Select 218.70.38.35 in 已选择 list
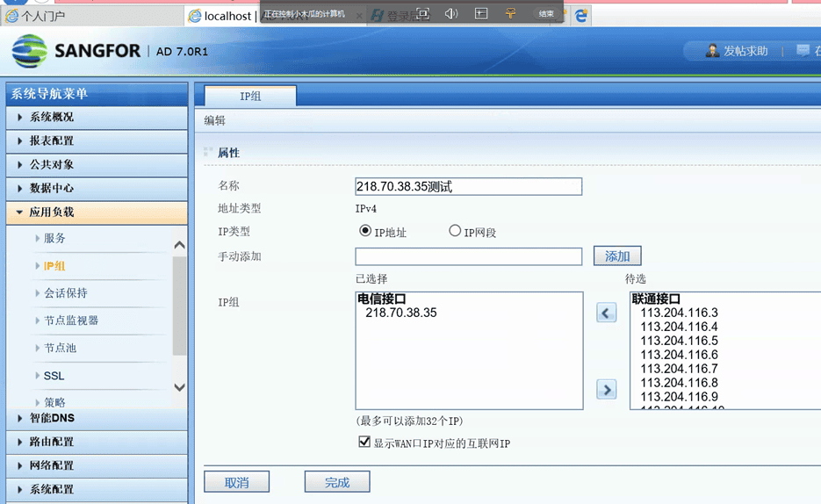This screenshot has width=821, height=504. pyautogui.click(x=401, y=313)
